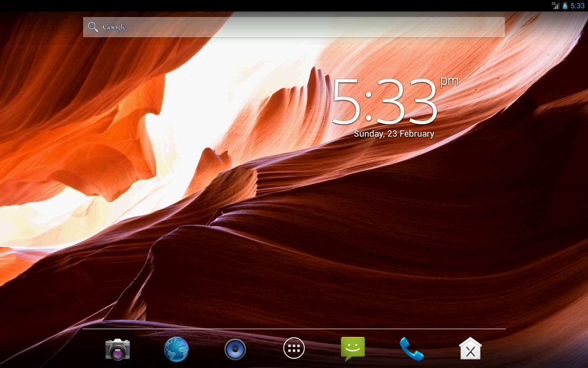Launch the Browser globe icon

tap(176, 349)
